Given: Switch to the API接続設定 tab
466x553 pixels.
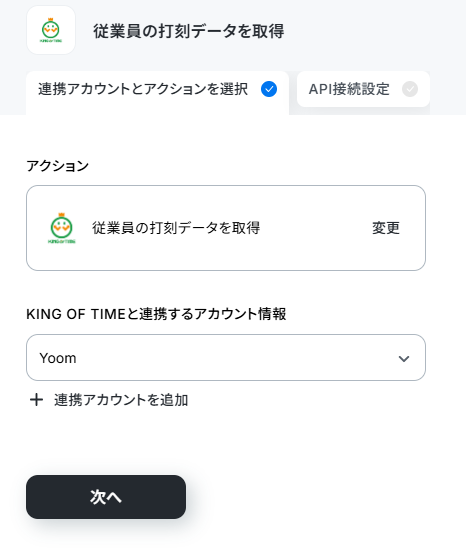Looking at the screenshot, I should [x=363, y=89].
